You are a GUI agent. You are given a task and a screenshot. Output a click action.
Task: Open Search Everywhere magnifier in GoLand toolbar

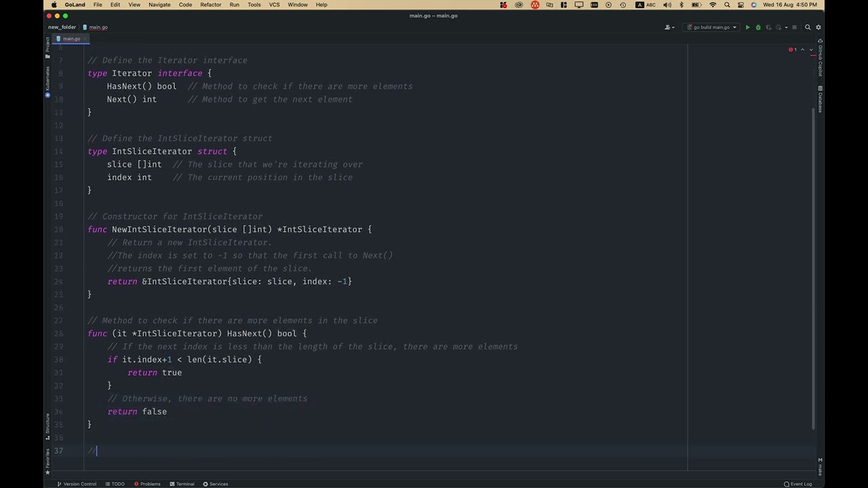(x=808, y=27)
